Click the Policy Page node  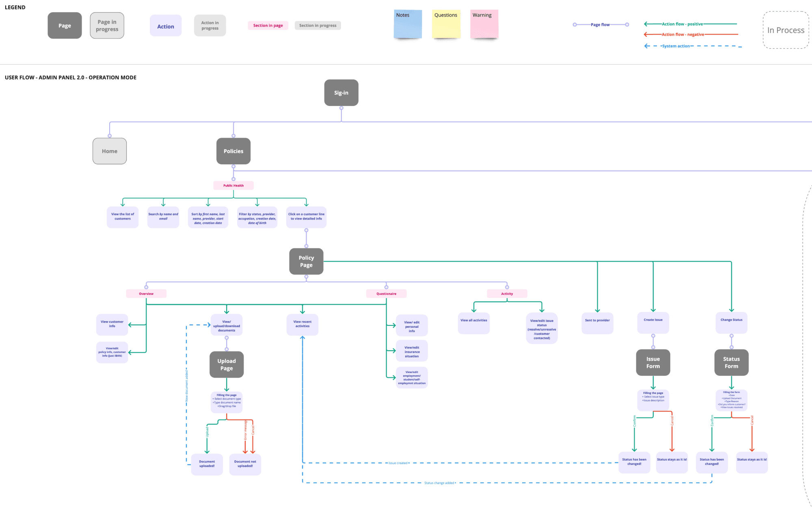click(x=306, y=261)
